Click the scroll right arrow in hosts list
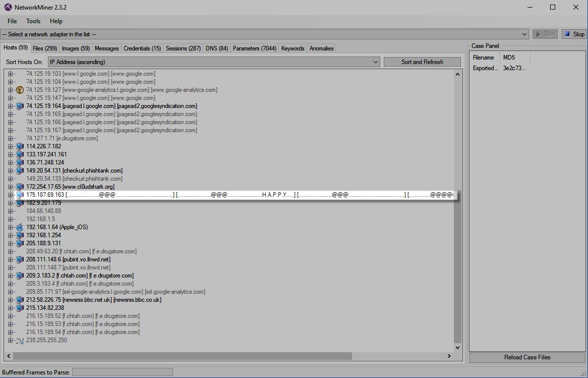The width and height of the screenshot is (588, 378). click(449, 356)
